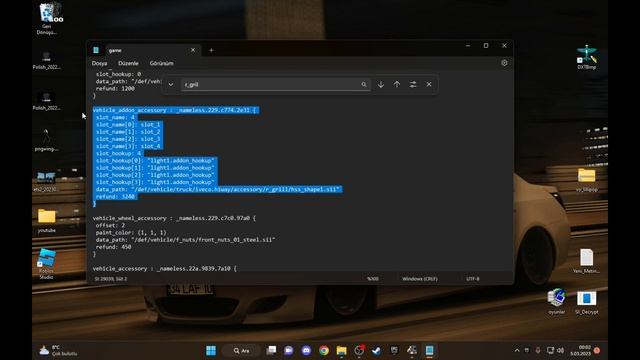Show hidden system tray icons
The width and height of the screenshot is (640, 360).
[x=517, y=350]
